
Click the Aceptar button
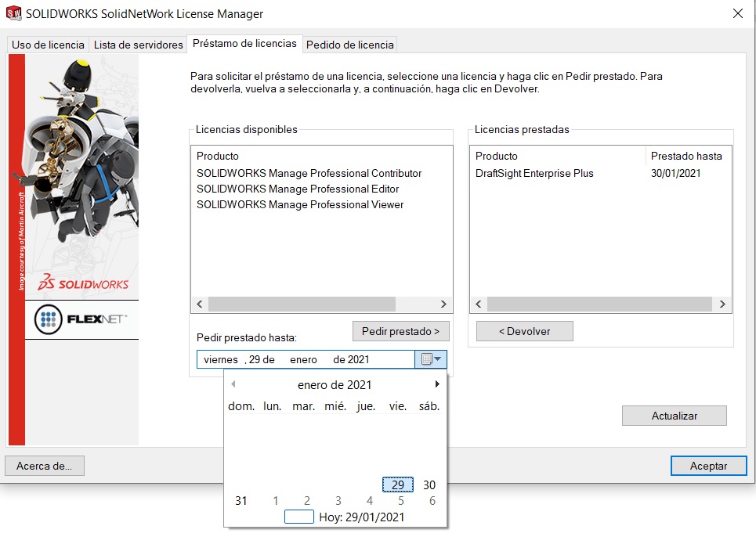click(x=708, y=466)
